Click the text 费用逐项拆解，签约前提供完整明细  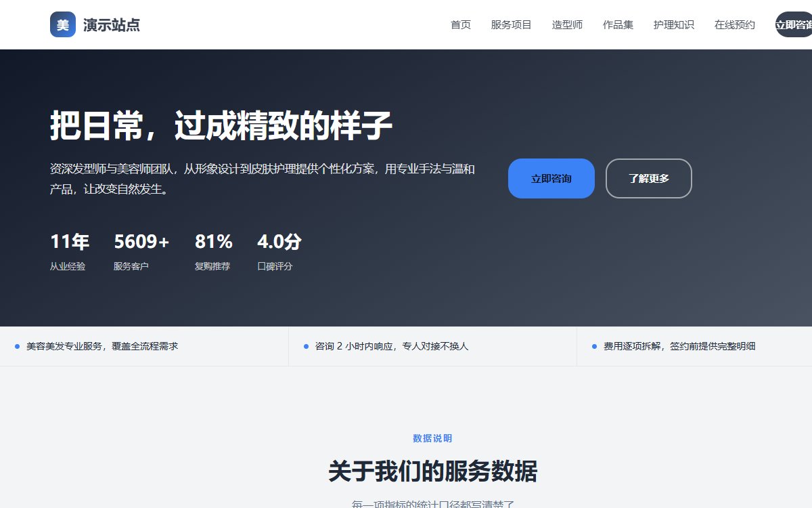(x=679, y=346)
